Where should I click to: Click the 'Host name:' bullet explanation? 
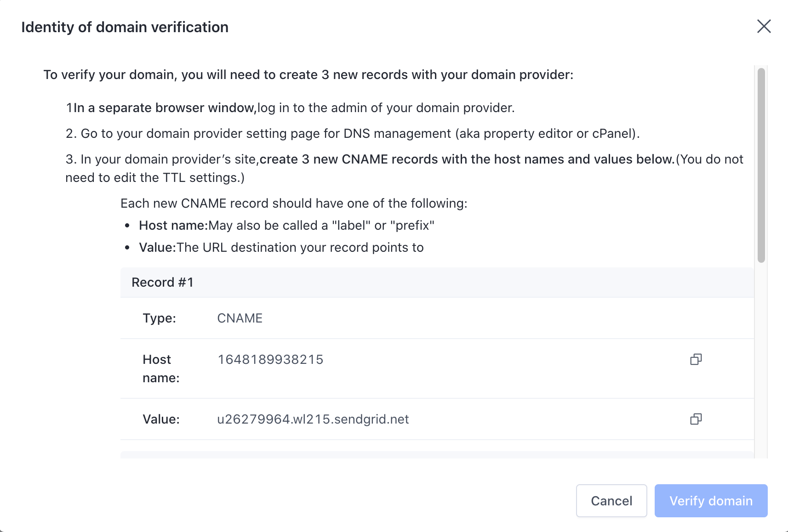pyautogui.click(x=286, y=225)
